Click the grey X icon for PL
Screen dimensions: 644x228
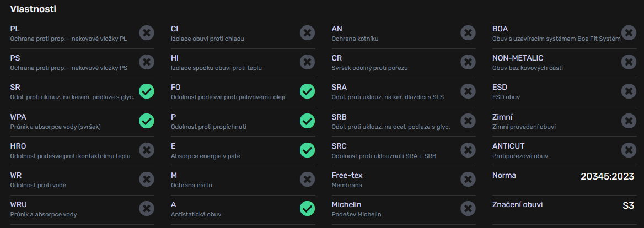[147, 32]
